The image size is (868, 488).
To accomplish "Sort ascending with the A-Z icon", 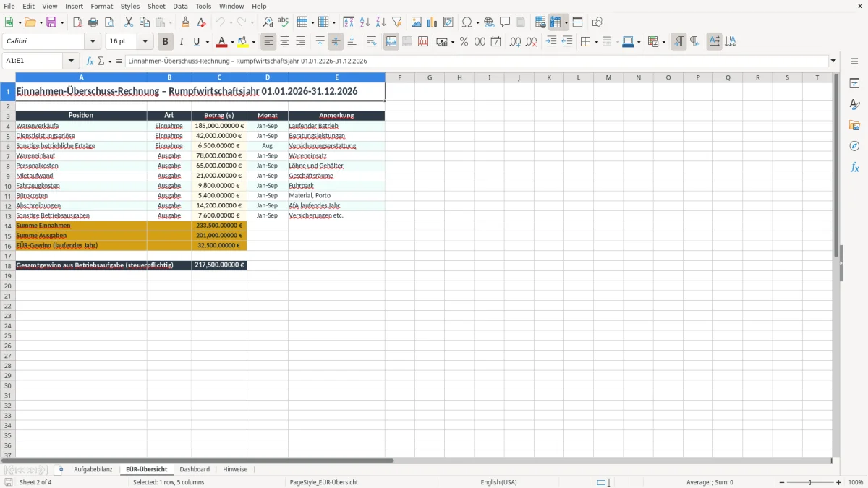I will 365,22.
